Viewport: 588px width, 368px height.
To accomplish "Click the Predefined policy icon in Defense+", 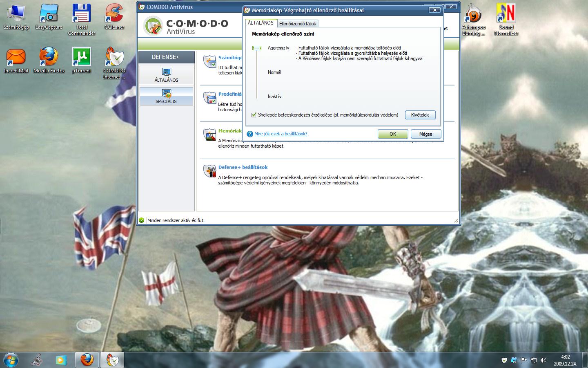I will tap(210, 98).
